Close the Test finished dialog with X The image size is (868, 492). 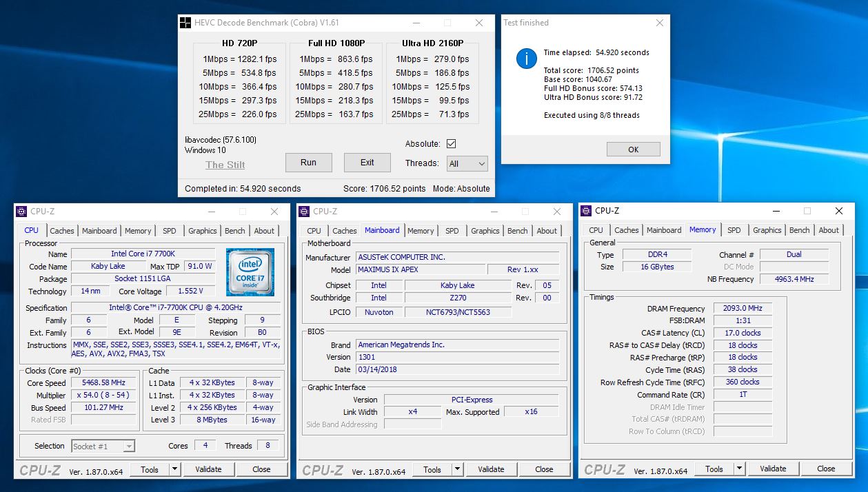660,23
